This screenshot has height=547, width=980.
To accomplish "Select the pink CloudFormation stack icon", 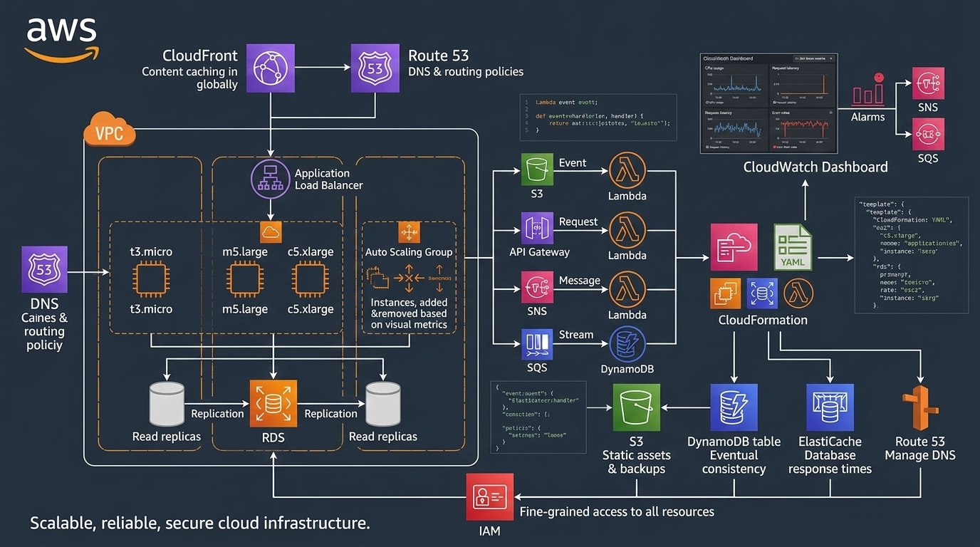I will [734, 247].
